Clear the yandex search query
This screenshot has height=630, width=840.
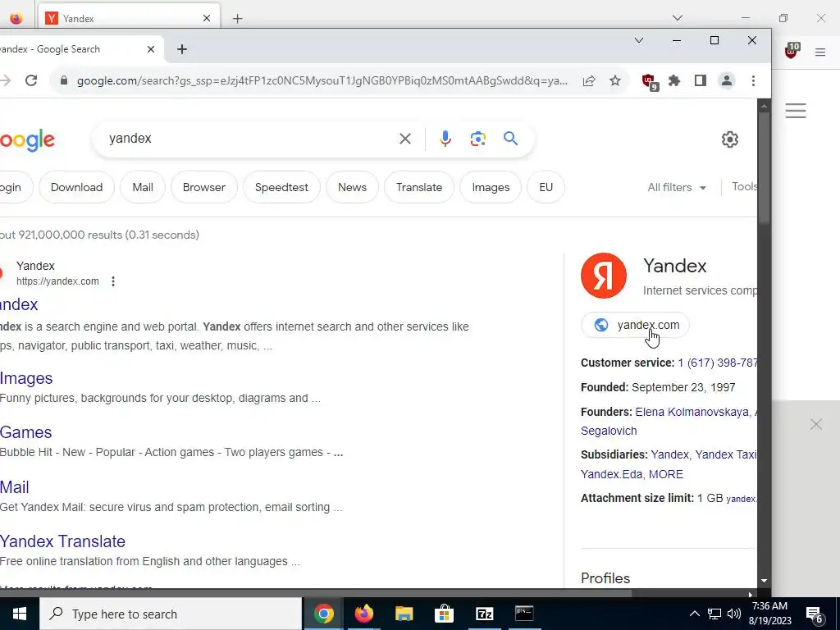pos(405,139)
